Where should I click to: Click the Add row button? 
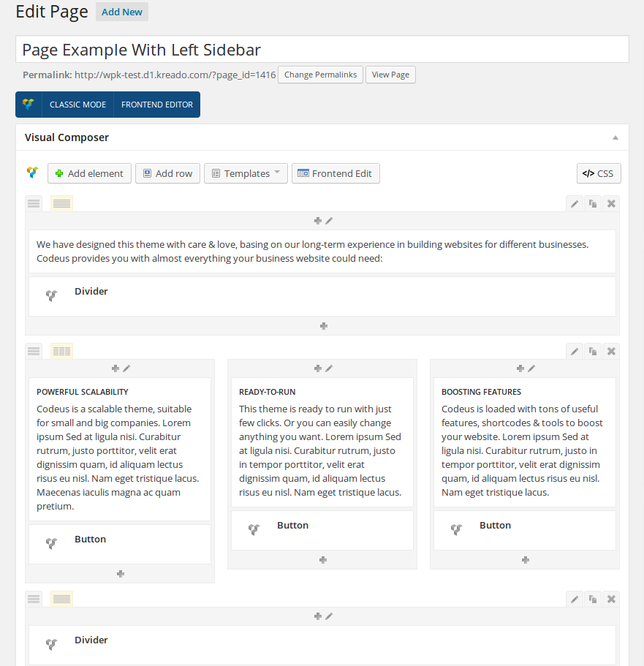(167, 173)
